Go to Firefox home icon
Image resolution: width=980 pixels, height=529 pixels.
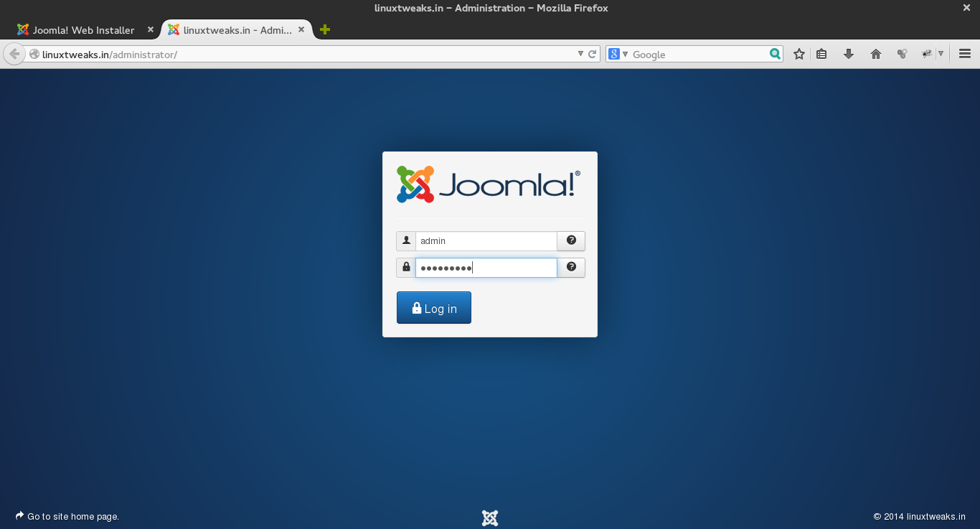point(876,54)
